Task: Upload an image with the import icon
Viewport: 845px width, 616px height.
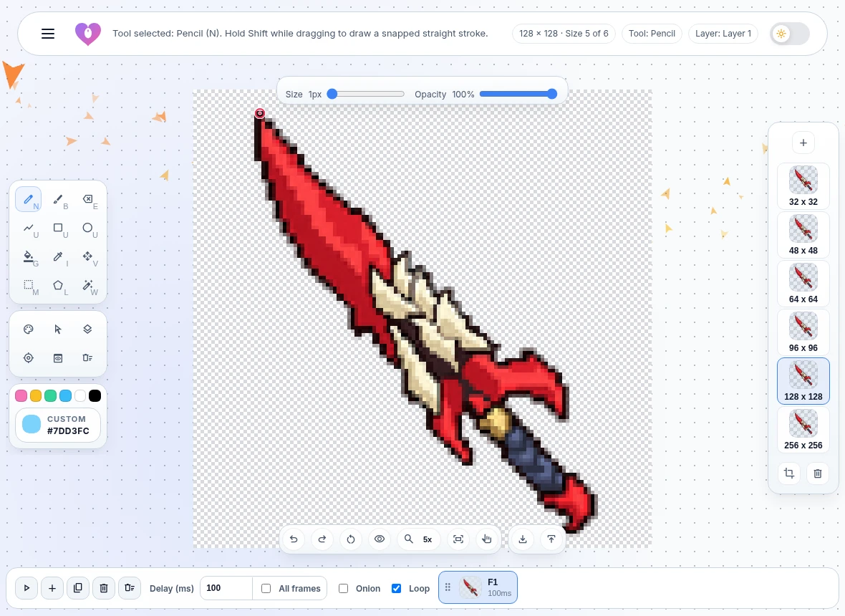Action: click(551, 539)
